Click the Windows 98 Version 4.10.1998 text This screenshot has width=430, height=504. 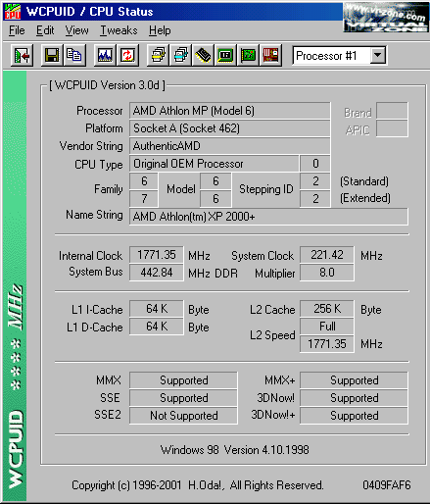tap(235, 450)
